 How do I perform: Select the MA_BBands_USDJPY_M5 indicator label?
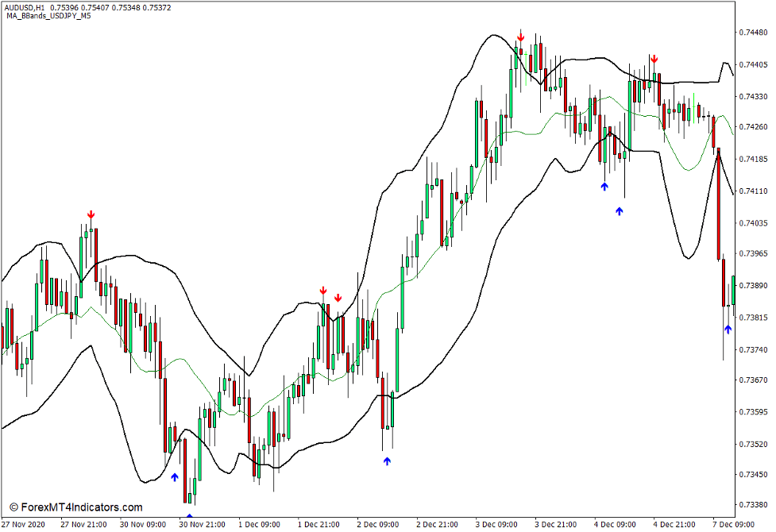coord(48,16)
